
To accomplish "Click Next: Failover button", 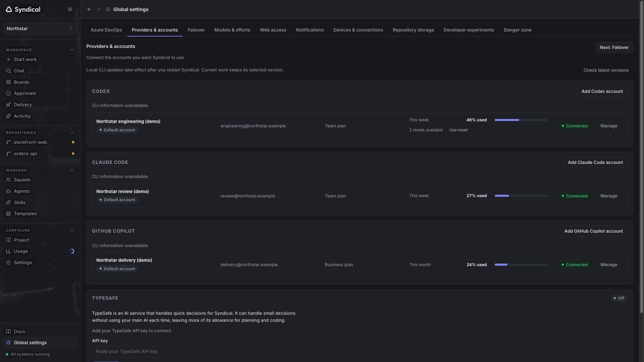I will click(614, 47).
